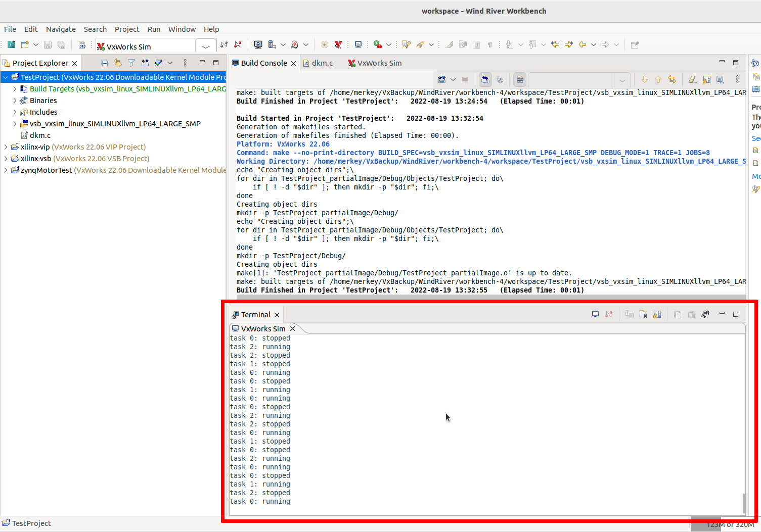Screen dimensions: 761x532
Task: Click the Filter funnel icon in Project Explorer
Action: (131, 63)
